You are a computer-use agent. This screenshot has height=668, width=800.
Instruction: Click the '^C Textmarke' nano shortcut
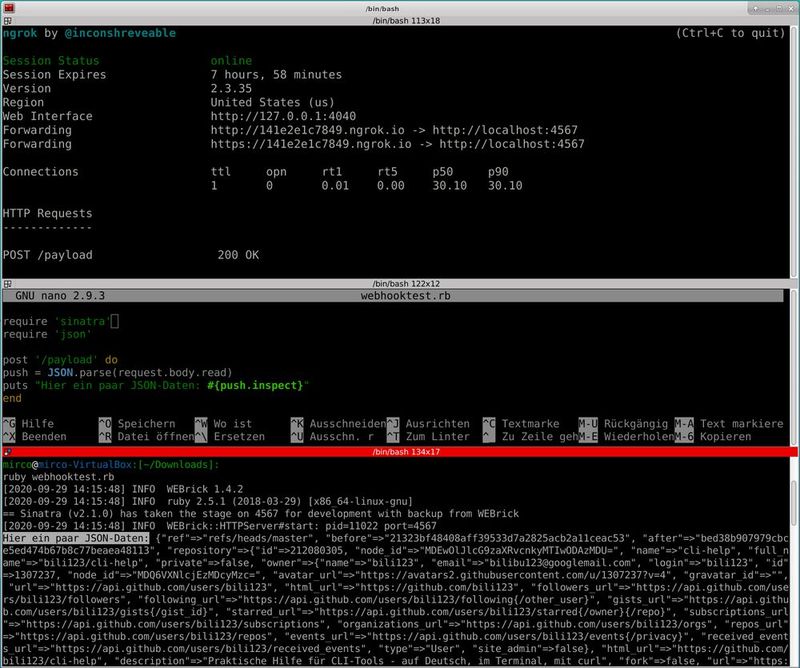[521, 424]
